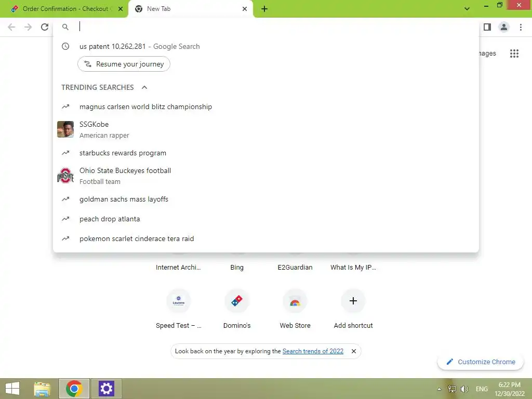Close the Order Confirmation tab
The width and height of the screenshot is (532, 399).
pos(121,9)
